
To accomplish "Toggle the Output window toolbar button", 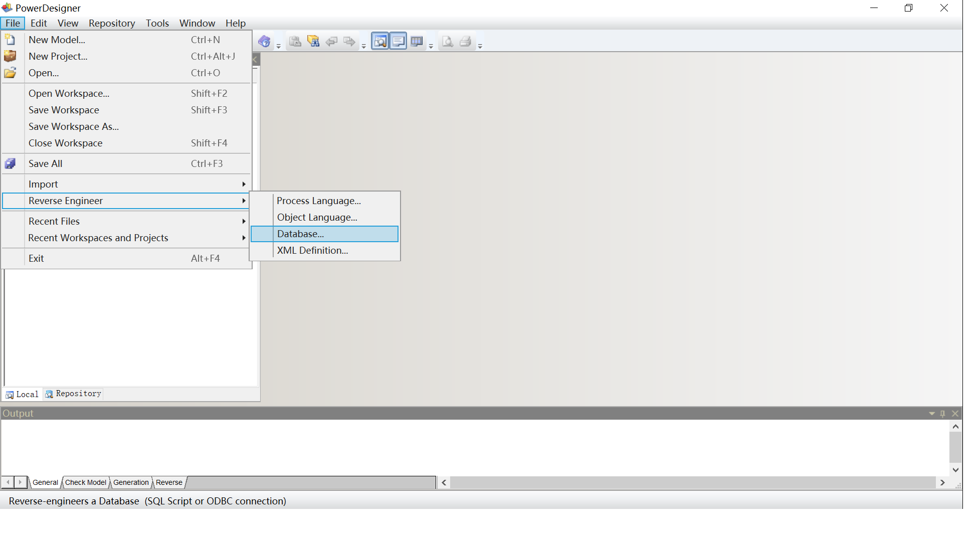I will coord(398,41).
